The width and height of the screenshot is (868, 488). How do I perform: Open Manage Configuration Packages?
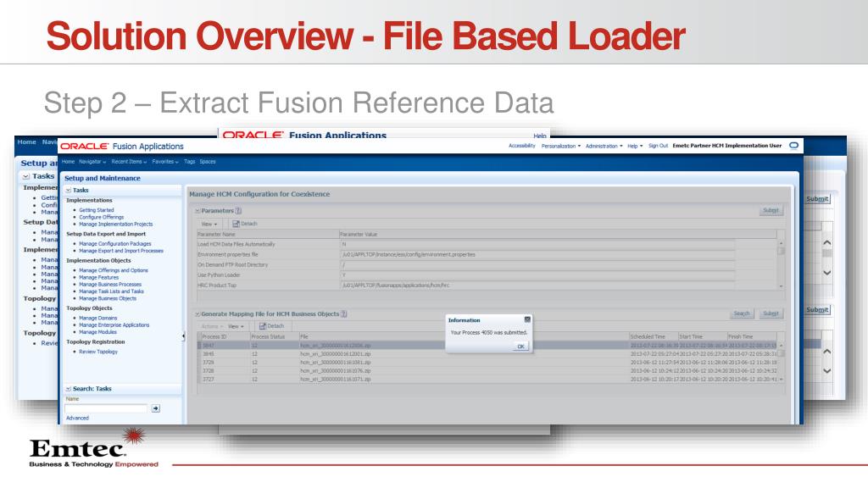click(115, 243)
